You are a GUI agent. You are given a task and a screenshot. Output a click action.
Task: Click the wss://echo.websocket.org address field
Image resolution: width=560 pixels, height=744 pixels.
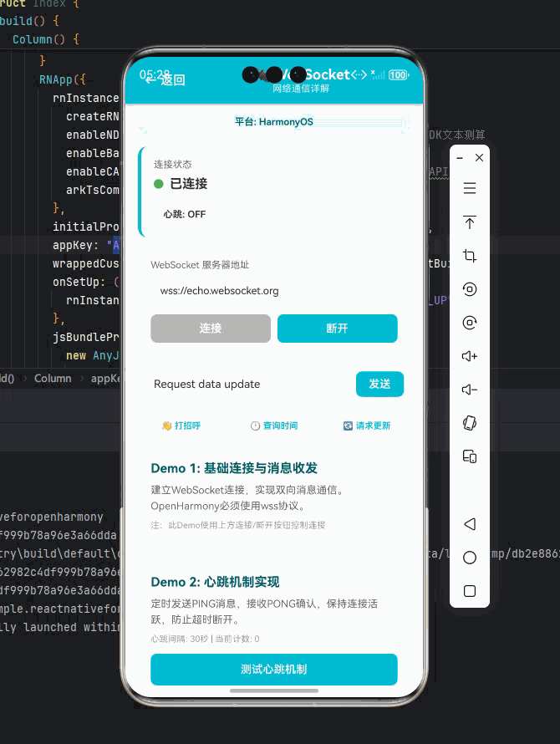[x=274, y=291]
